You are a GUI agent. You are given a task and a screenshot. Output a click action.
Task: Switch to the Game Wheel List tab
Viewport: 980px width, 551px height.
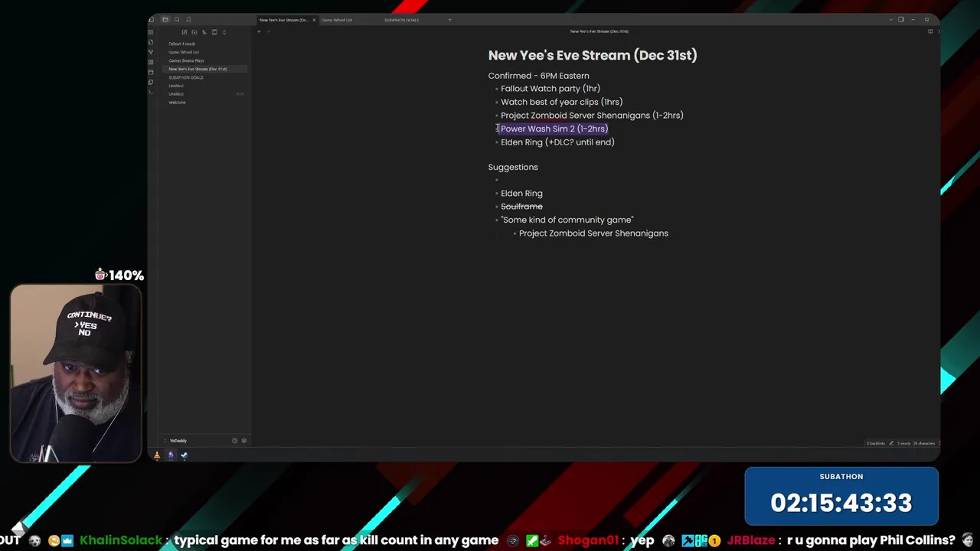[337, 20]
